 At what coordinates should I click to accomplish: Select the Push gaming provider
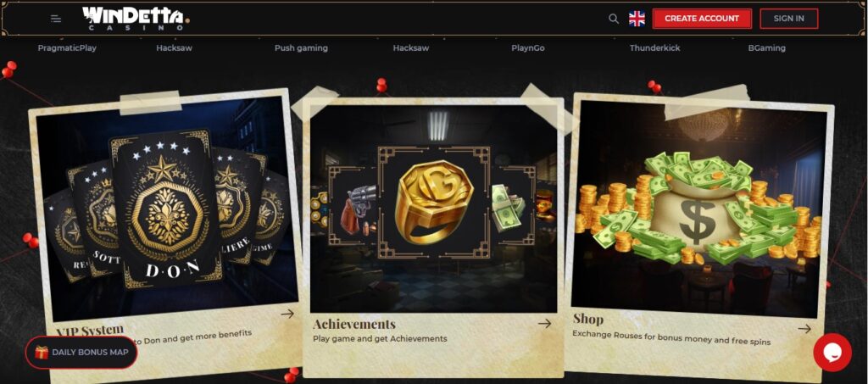[301, 48]
